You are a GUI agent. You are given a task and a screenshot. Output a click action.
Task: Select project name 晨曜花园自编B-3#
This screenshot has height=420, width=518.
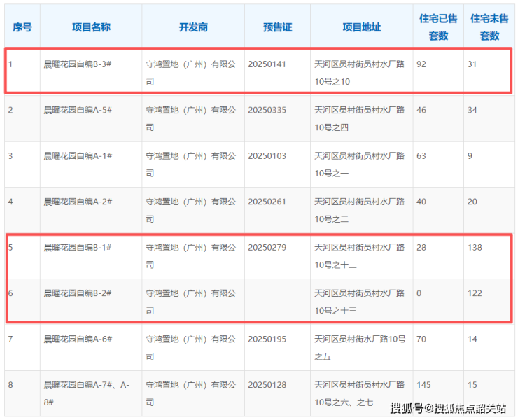[x=78, y=64]
